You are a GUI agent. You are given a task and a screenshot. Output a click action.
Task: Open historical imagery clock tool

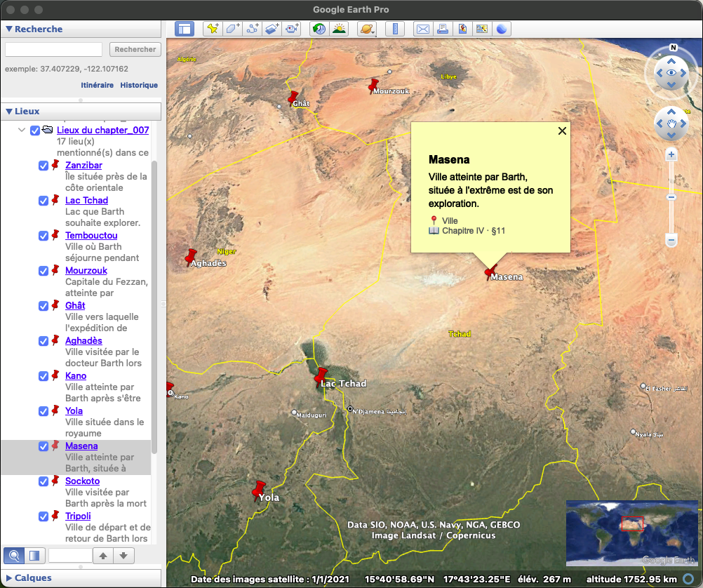(x=319, y=29)
